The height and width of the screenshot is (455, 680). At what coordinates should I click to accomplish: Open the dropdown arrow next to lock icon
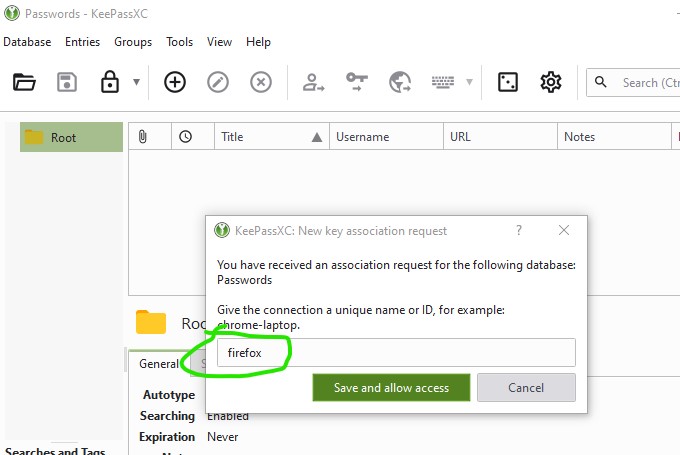pos(136,82)
